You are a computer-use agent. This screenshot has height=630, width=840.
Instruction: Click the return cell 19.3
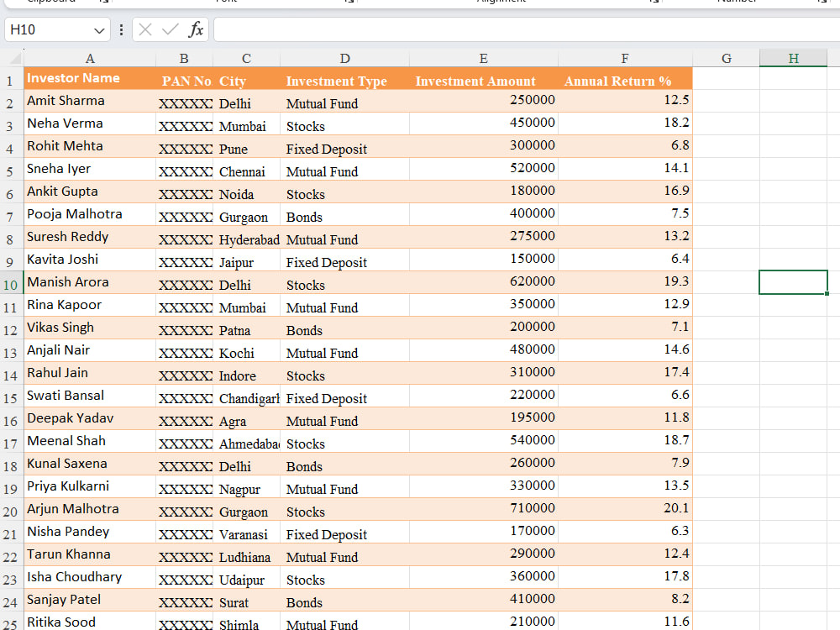coord(625,282)
